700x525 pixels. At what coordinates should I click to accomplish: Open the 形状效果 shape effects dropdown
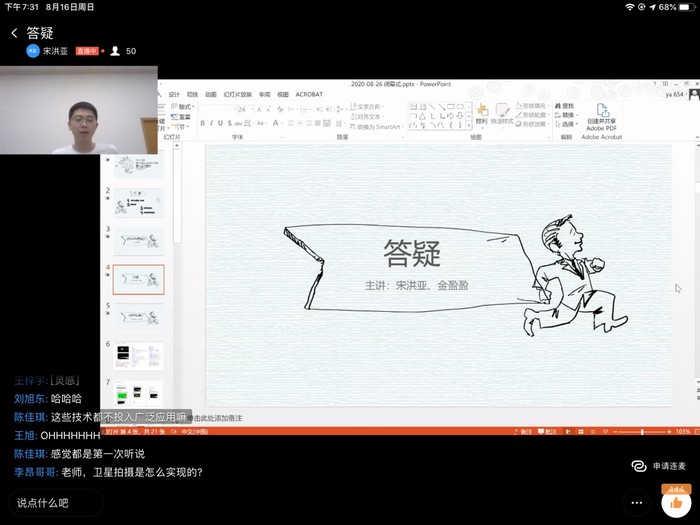point(531,124)
